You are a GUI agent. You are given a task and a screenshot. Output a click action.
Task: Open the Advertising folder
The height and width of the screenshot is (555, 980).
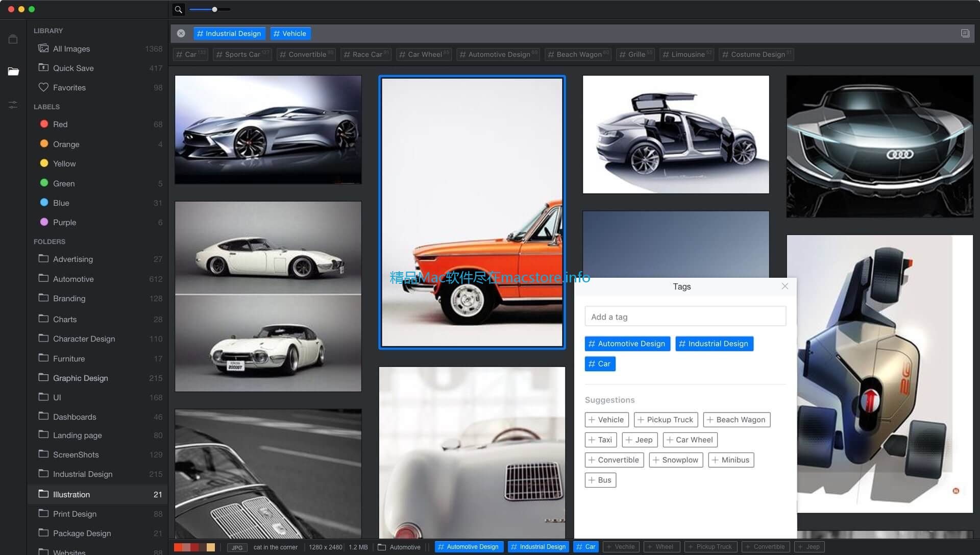click(98, 259)
